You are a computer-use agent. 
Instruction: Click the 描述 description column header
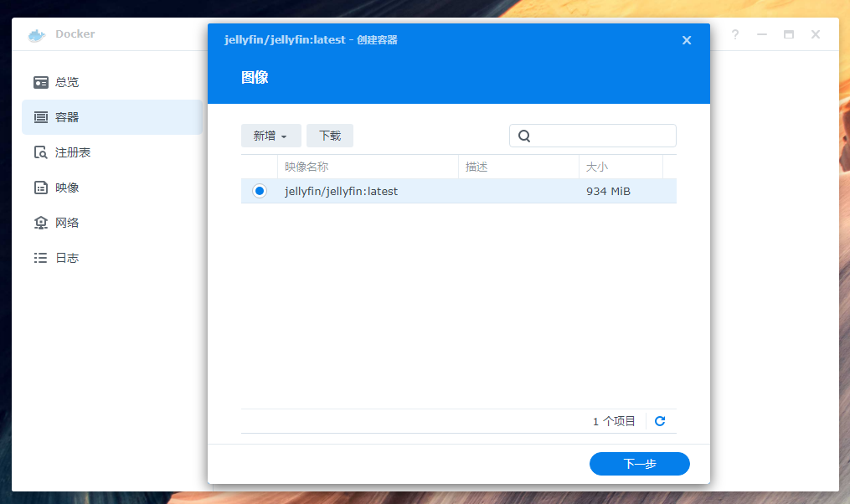pyautogui.click(x=518, y=167)
